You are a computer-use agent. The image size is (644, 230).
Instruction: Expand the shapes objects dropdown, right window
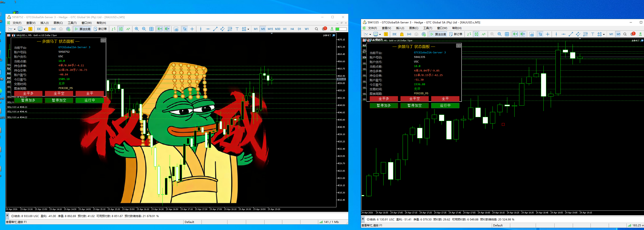click(x=604, y=35)
